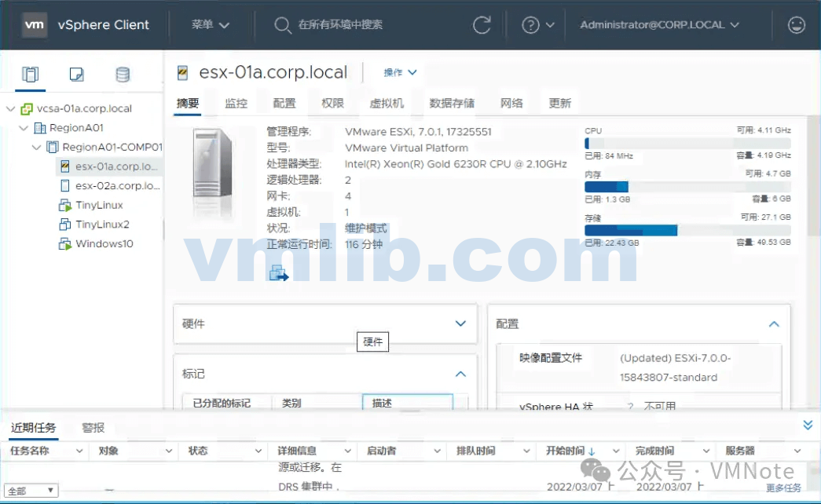Image resolution: width=821 pixels, height=504 pixels.
Task: Click the TinyLinux VM icon in tree
Action: tap(64, 205)
